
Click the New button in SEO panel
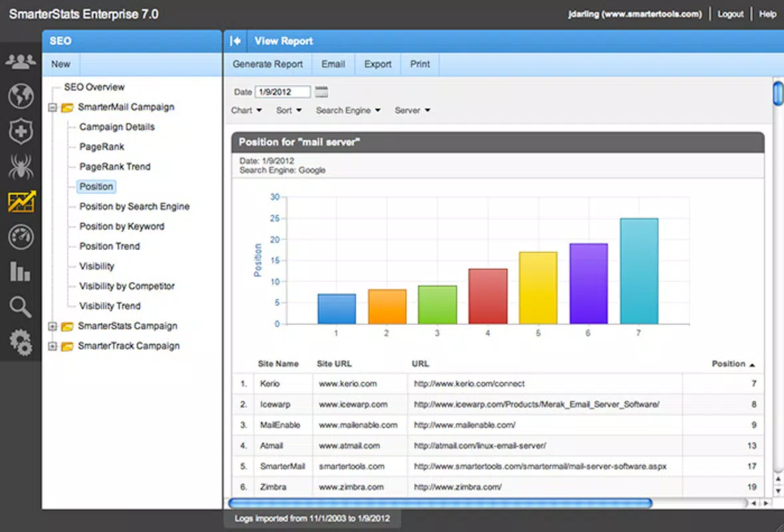coord(61,64)
